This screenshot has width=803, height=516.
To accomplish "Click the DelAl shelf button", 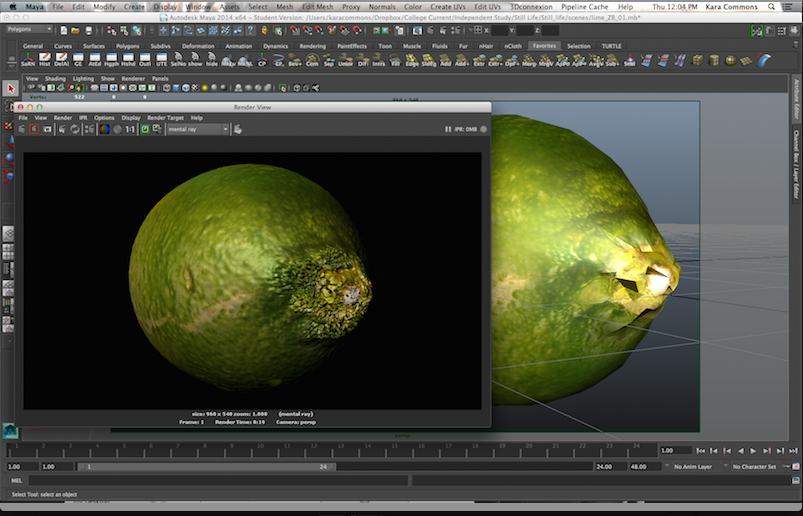I will [61, 59].
